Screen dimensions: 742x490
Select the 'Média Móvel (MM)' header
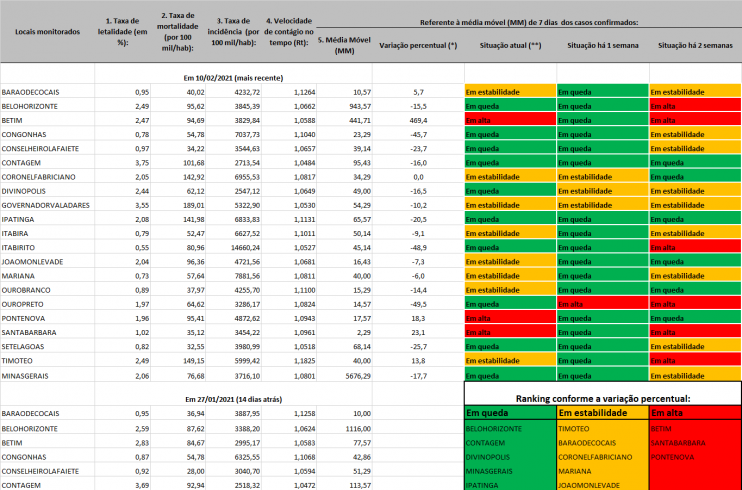pos(344,45)
